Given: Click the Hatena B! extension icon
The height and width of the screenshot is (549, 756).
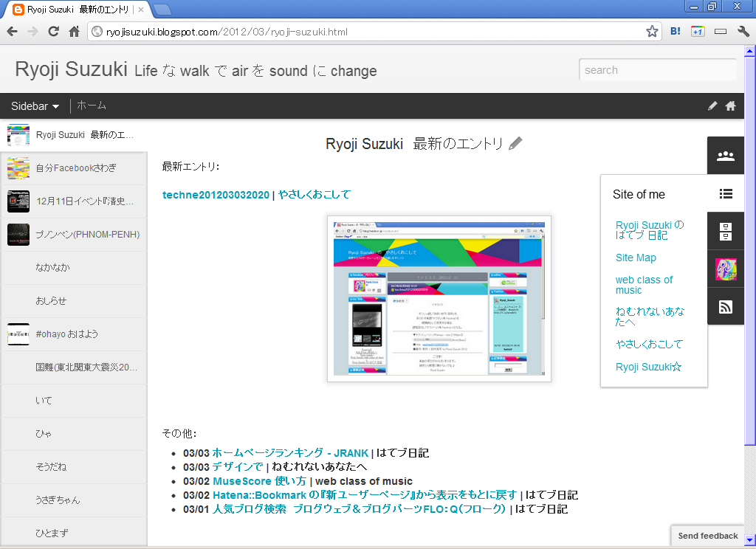Looking at the screenshot, I should [676, 32].
